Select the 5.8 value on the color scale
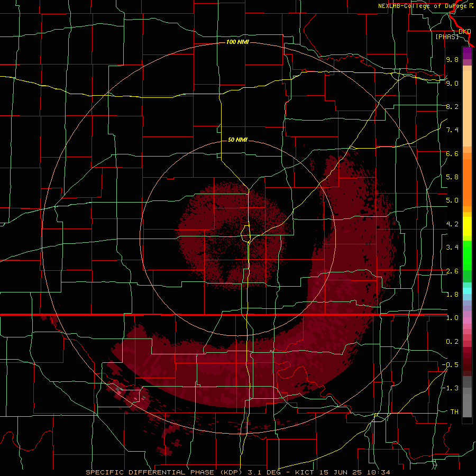 452,177
